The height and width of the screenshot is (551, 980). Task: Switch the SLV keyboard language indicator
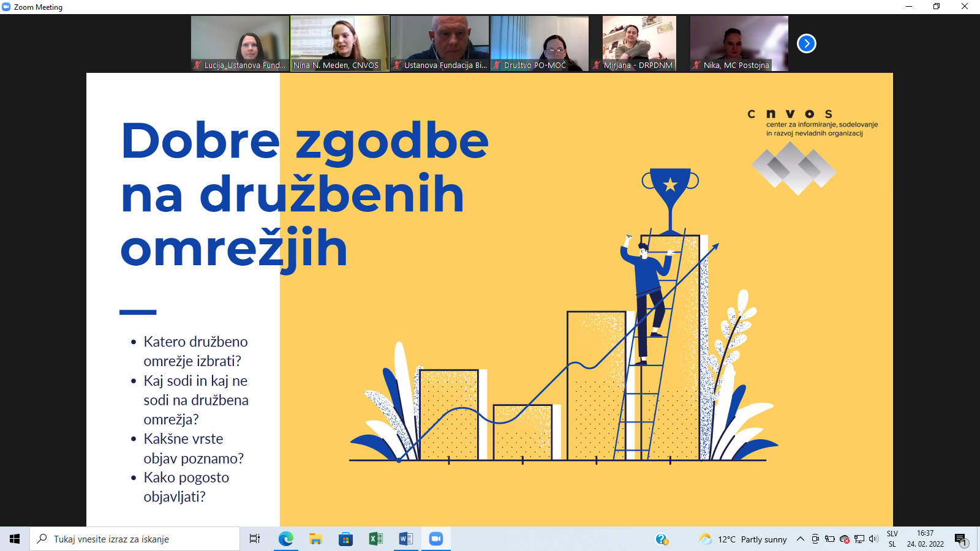point(892,539)
